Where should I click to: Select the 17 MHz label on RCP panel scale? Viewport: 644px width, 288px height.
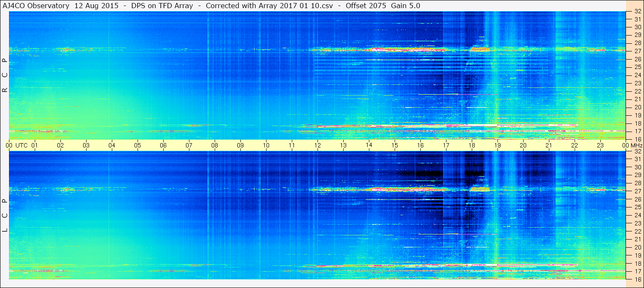638,131
